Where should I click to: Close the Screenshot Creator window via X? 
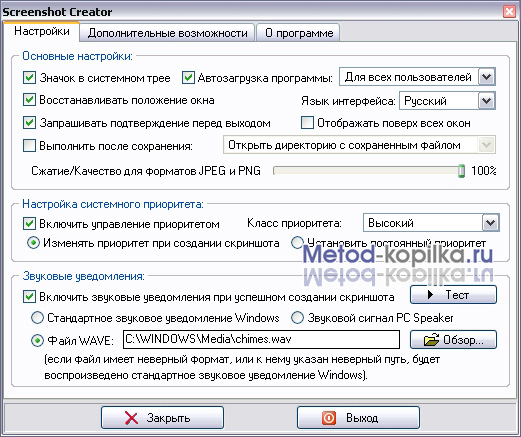pos(509,12)
